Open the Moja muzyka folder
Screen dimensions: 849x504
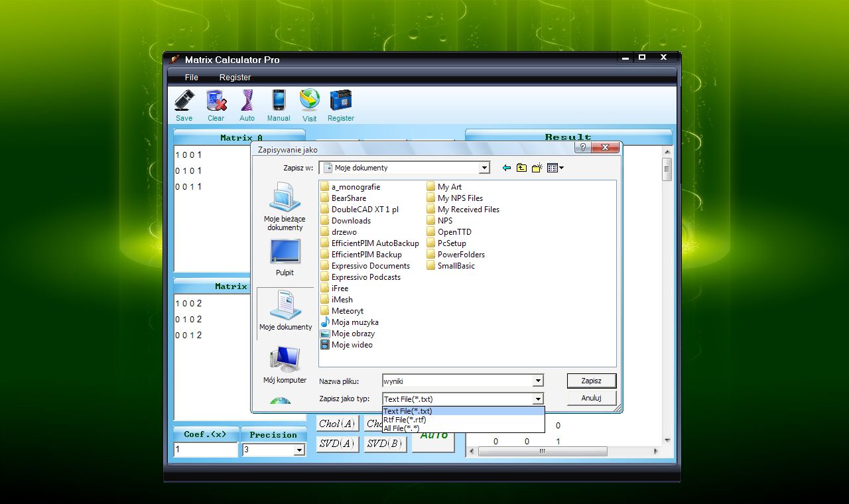pos(350,322)
